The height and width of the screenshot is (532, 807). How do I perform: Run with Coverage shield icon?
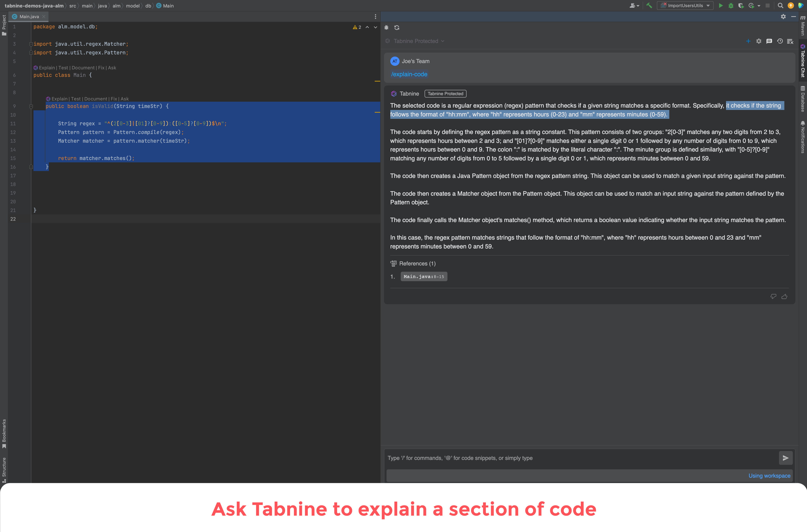[741, 6]
